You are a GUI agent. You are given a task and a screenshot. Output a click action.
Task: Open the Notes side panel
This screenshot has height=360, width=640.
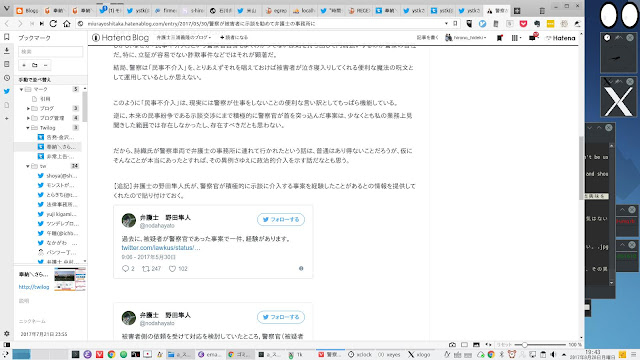(x=7, y=64)
